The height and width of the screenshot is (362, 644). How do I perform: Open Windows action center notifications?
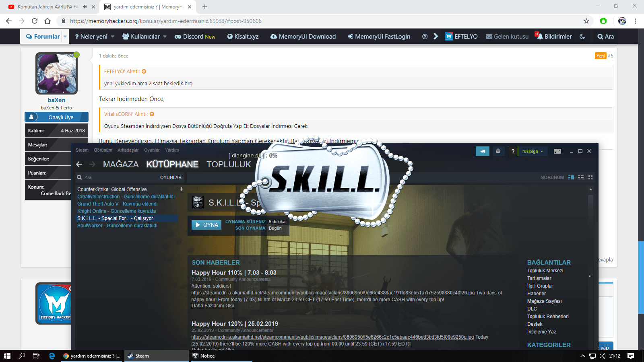(x=631, y=356)
